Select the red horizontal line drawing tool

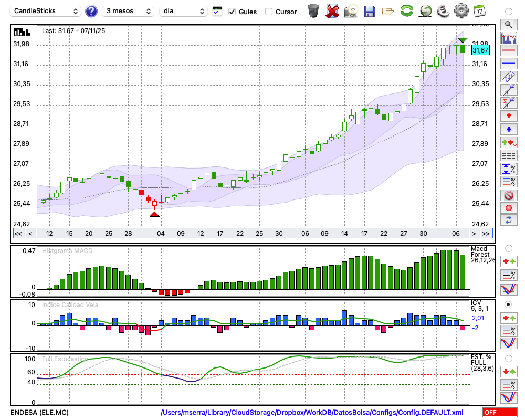[x=508, y=50]
